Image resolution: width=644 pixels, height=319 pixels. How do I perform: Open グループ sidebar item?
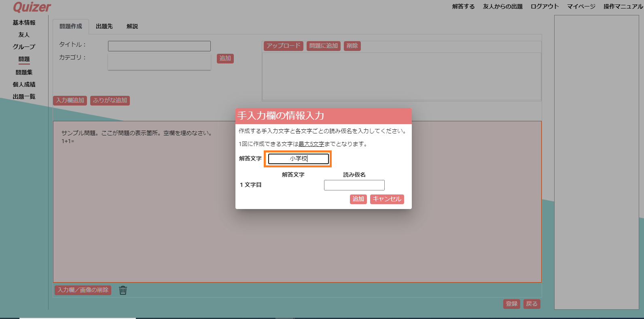click(24, 47)
